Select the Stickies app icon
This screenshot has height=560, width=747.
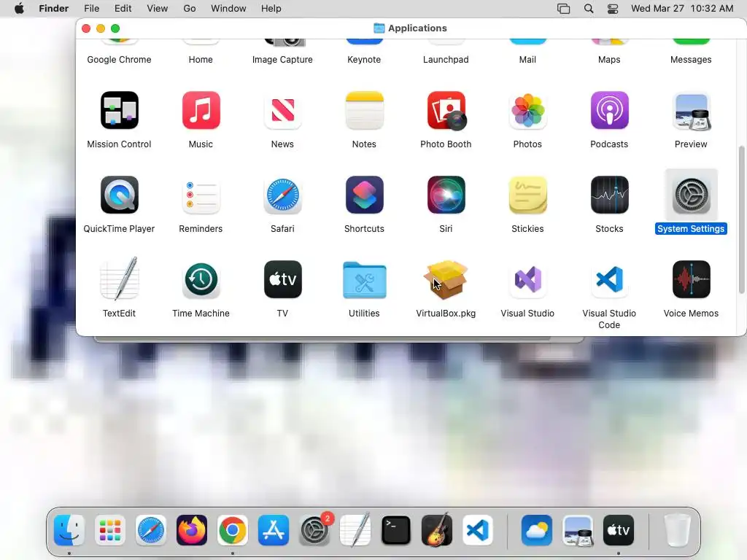[x=528, y=195]
